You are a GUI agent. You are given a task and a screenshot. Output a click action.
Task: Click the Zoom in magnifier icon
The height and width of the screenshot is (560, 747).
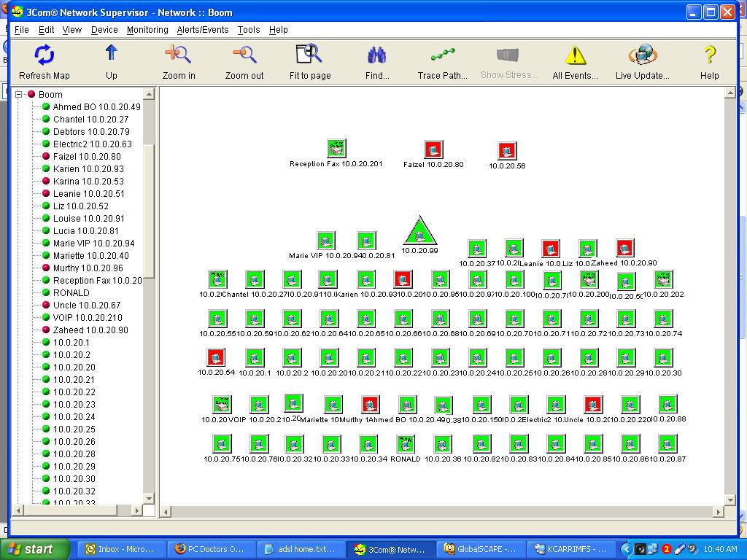pyautogui.click(x=177, y=55)
